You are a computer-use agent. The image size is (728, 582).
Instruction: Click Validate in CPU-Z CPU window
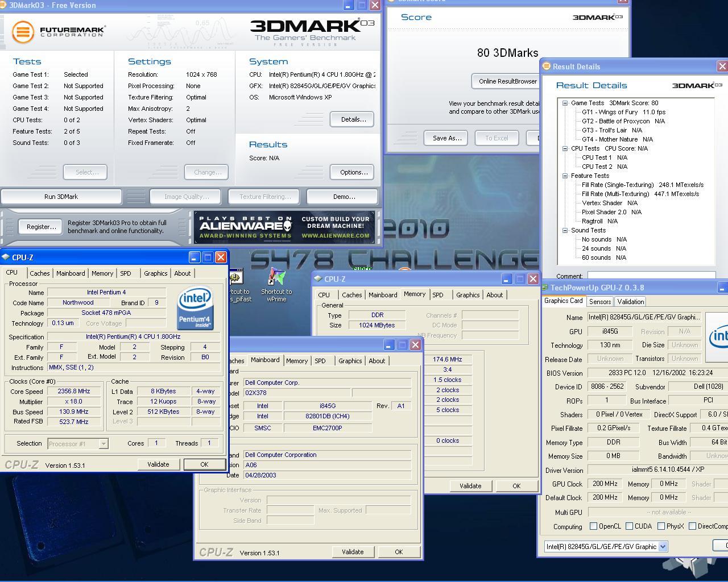coord(158,464)
